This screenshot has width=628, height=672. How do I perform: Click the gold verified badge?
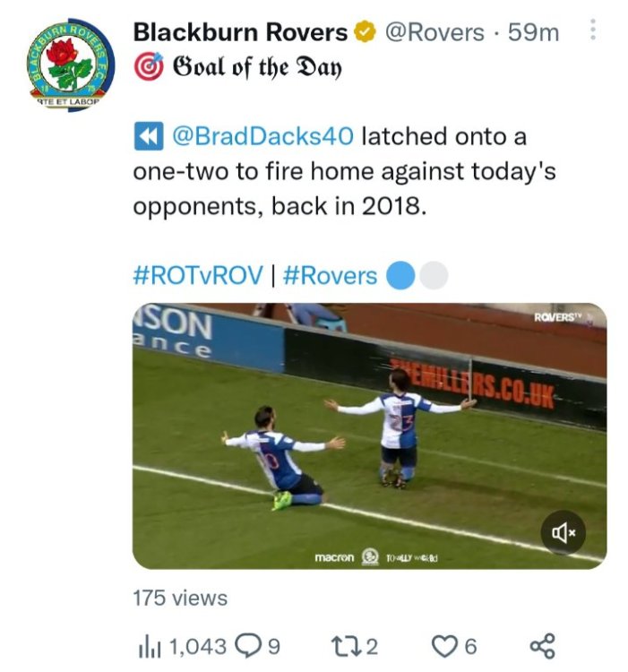click(363, 33)
